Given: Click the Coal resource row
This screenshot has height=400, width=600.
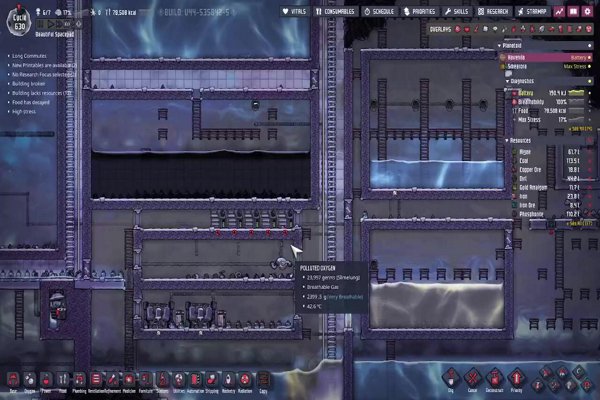Looking at the screenshot, I should (x=551, y=161).
